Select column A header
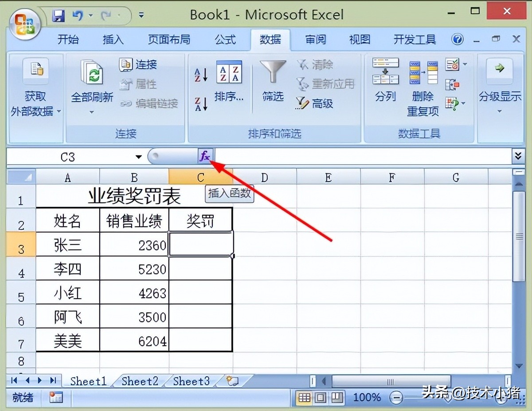 [67, 178]
